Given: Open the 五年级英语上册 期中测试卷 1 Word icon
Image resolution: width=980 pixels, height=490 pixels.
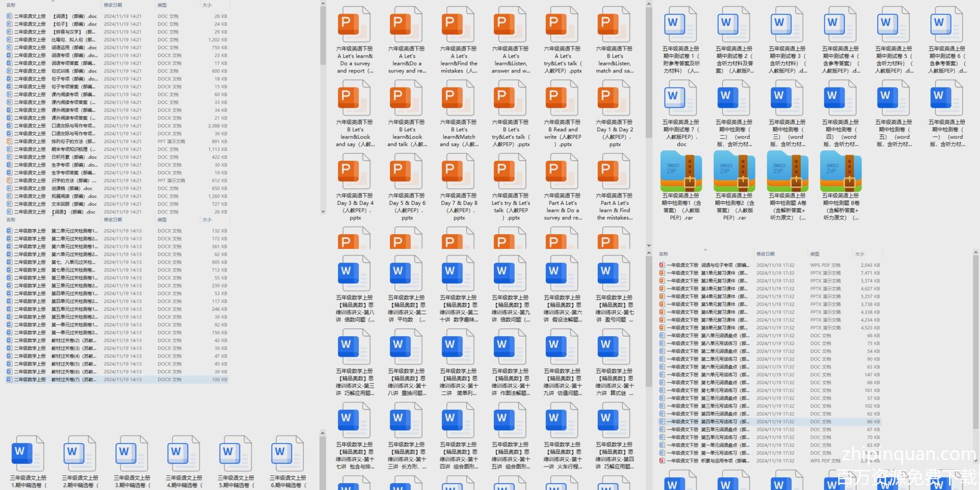Looking at the screenshot, I should click(681, 24).
